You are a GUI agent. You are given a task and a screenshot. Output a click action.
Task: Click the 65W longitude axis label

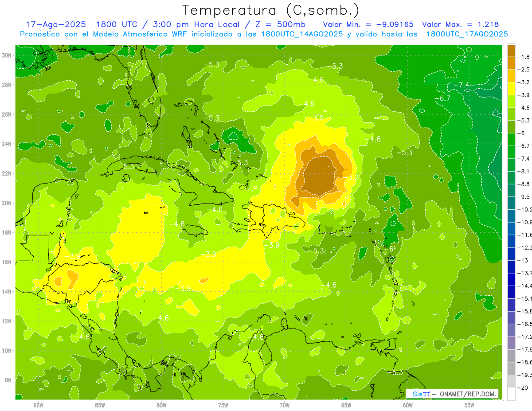point(346,405)
